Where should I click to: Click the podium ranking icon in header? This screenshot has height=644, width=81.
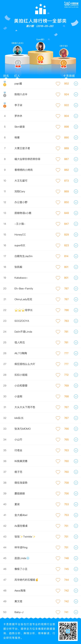[x=40, y=9]
